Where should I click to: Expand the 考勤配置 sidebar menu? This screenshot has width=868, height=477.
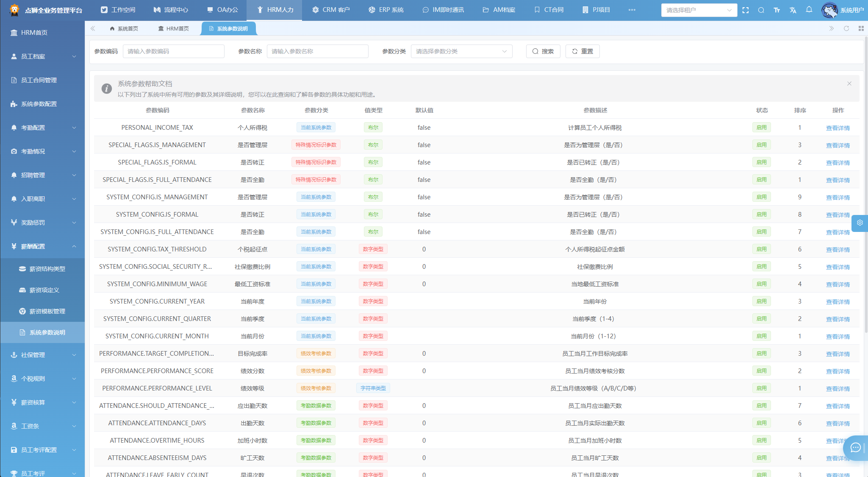42,128
